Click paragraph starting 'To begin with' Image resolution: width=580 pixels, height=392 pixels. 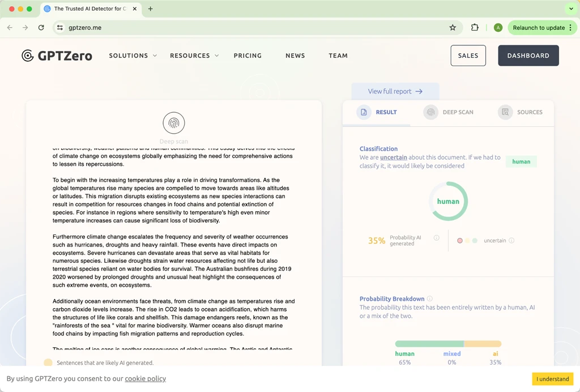click(171, 200)
